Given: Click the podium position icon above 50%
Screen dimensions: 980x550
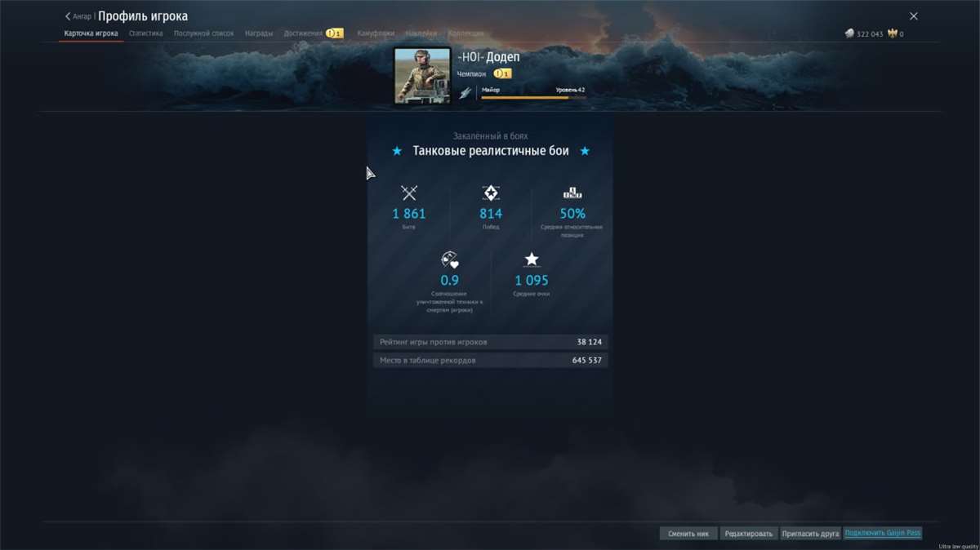Looking at the screenshot, I should tap(572, 193).
